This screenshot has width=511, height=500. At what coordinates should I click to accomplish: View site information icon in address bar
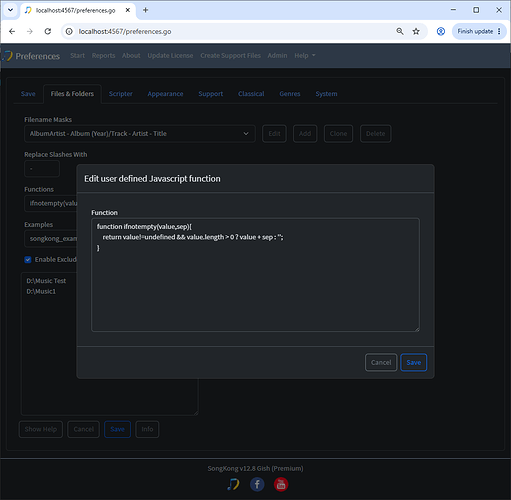coord(69,31)
